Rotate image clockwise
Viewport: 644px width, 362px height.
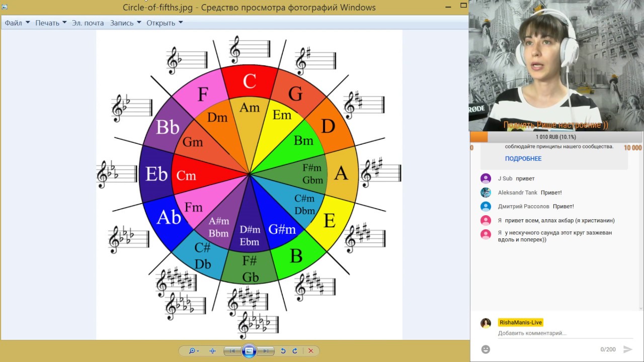(x=295, y=351)
